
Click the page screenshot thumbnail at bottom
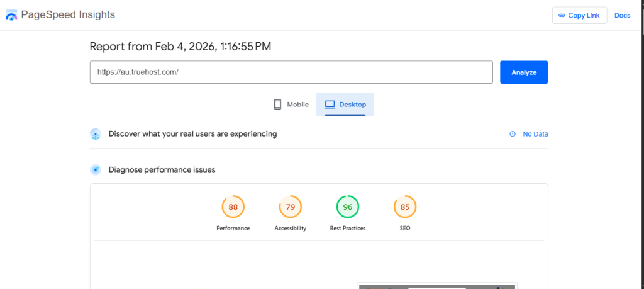coord(437,286)
